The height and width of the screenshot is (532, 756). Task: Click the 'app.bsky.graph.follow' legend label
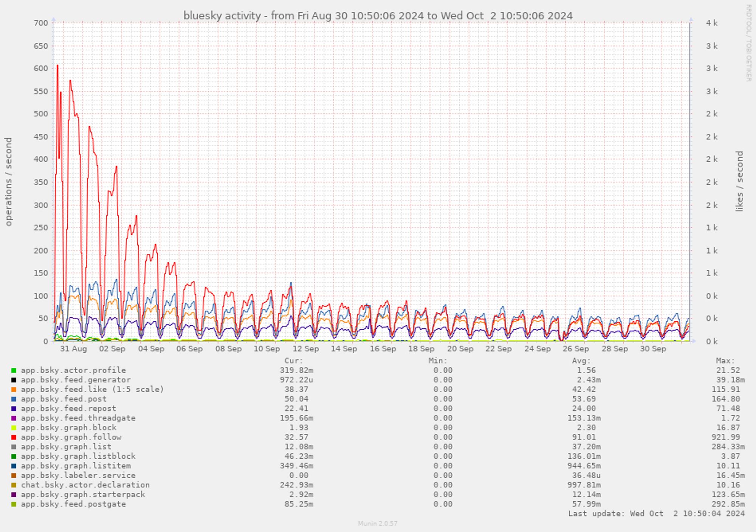click(x=71, y=437)
